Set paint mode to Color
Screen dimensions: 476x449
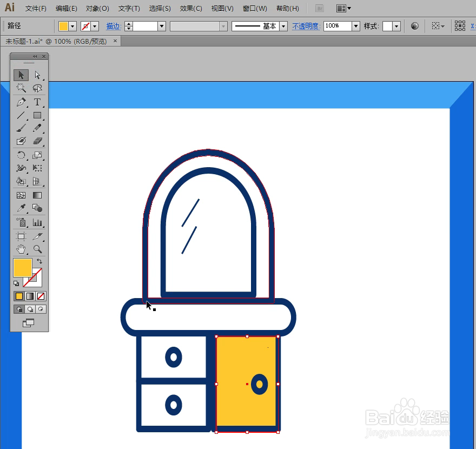[x=19, y=296]
